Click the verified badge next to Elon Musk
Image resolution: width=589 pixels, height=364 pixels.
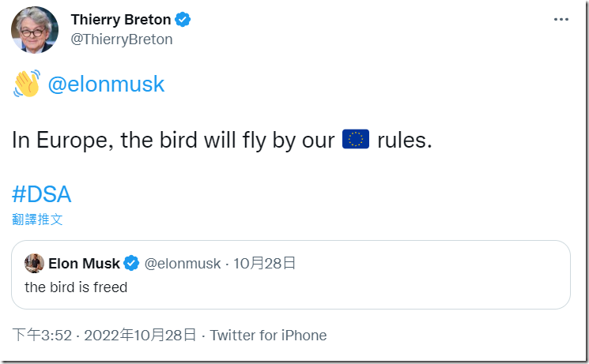click(x=132, y=263)
